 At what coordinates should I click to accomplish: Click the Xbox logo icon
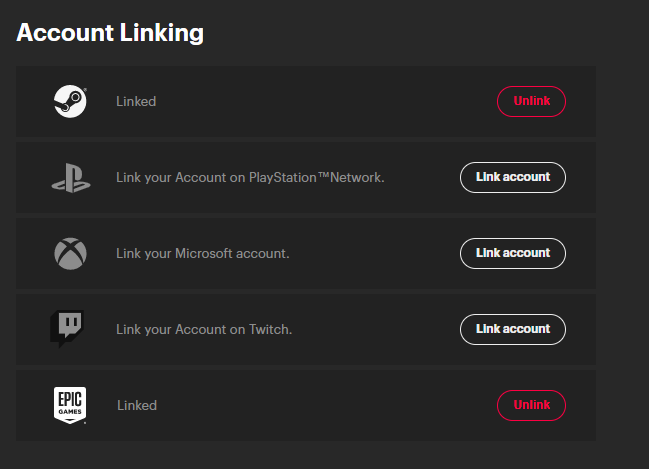pos(70,253)
